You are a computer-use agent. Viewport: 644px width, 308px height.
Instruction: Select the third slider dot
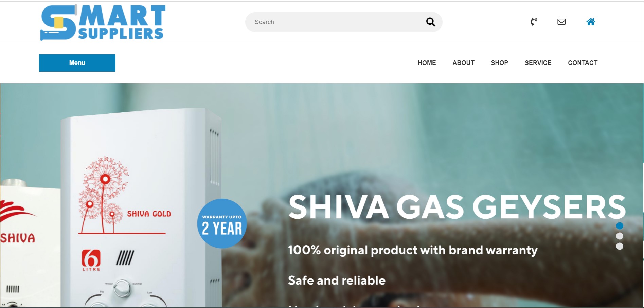tap(620, 246)
